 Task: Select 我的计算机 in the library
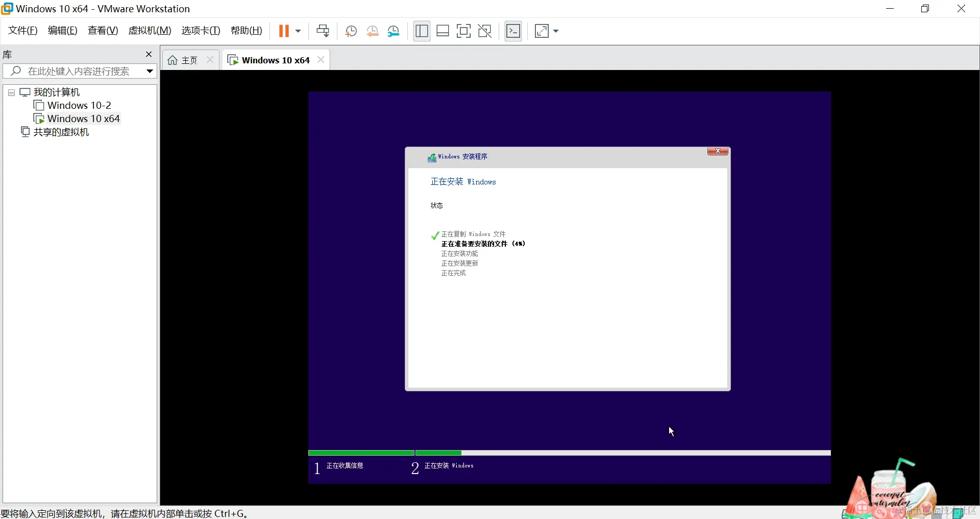(x=57, y=92)
